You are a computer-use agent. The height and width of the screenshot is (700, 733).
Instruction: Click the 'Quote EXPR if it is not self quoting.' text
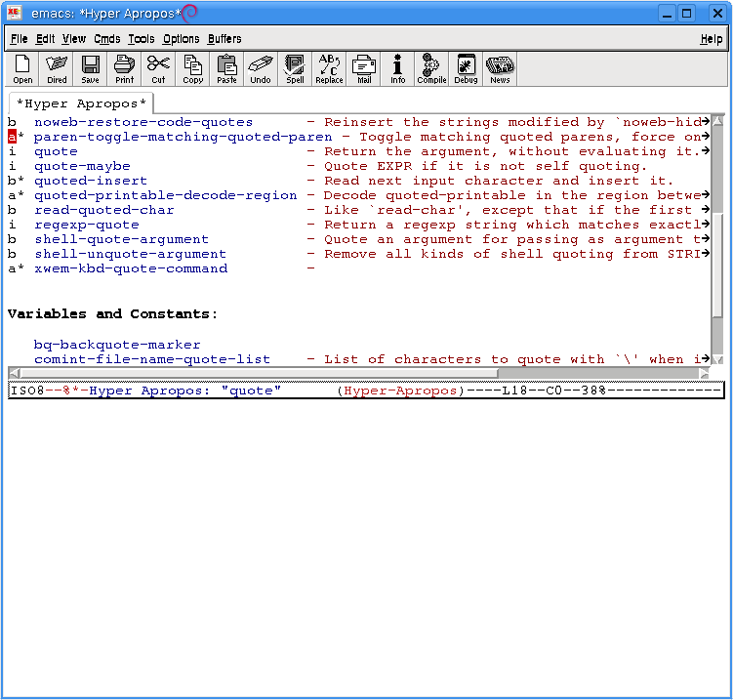486,167
